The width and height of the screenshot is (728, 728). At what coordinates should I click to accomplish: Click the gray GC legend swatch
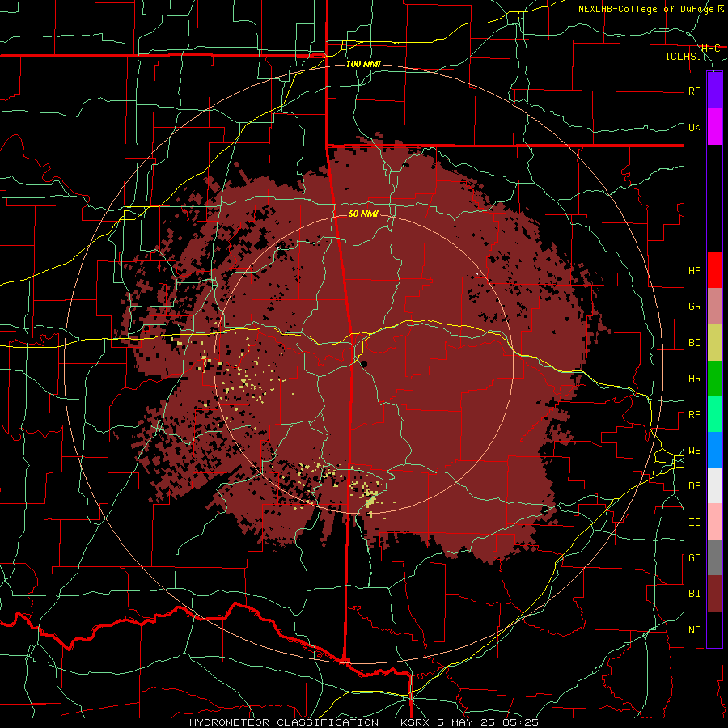[x=714, y=557]
